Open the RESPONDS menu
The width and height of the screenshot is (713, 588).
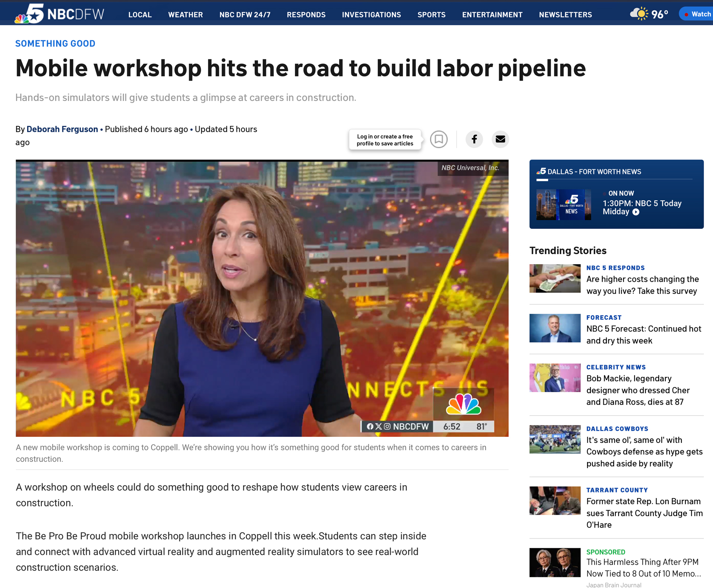pos(306,14)
